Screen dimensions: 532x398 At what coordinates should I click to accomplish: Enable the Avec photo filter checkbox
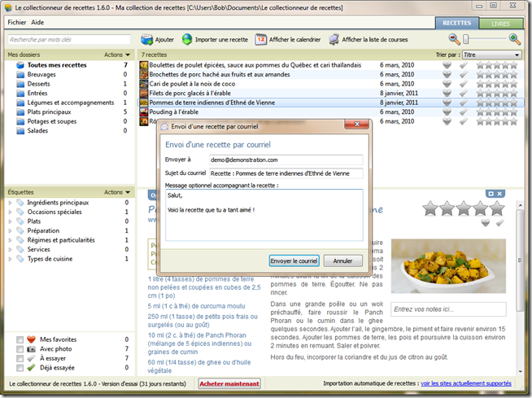click(19, 348)
